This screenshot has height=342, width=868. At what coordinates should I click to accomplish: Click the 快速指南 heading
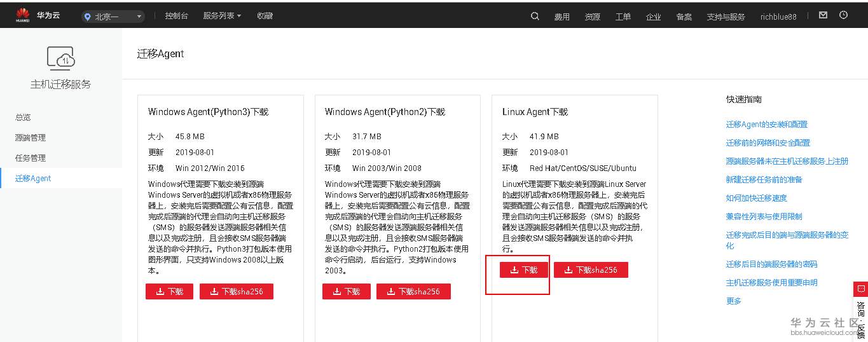click(x=744, y=100)
